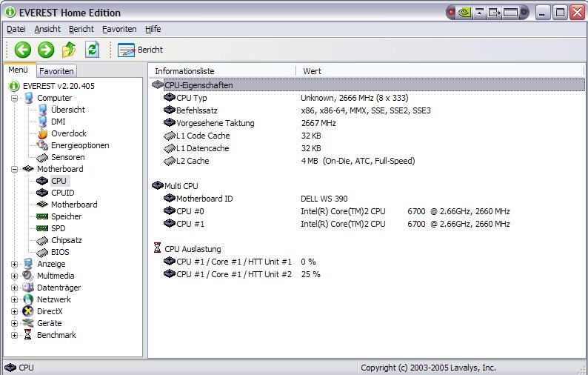
Task: Click the Multi CPU group icon
Action: (158, 185)
